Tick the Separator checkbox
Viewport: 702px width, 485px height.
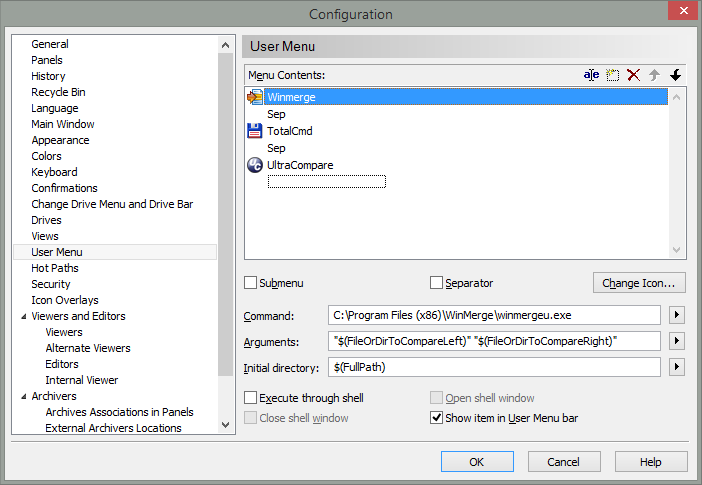[436, 283]
